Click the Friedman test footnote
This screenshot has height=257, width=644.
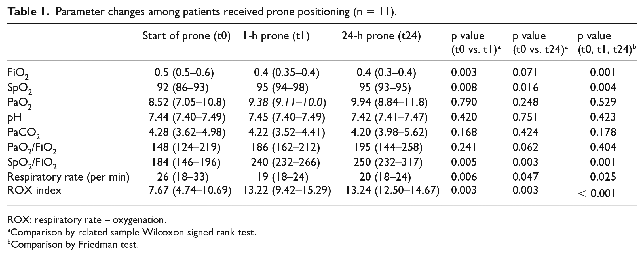tap(73, 244)
